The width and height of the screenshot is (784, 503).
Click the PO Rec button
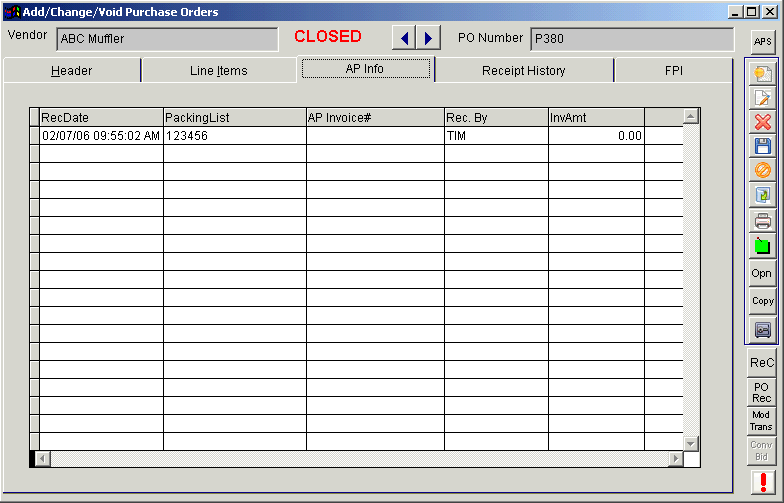(x=762, y=392)
